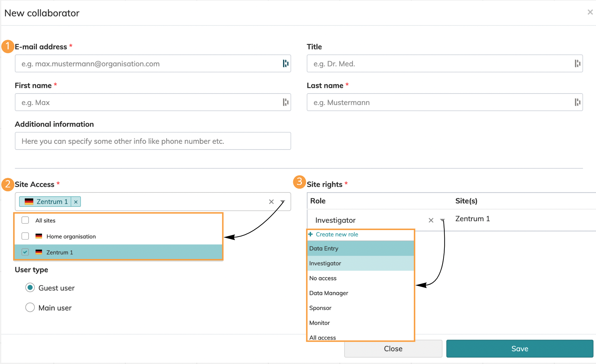The width and height of the screenshot is (596, 364).
Task: Click the Create new role link
Action: pyautogui.click(x=337, y=234)
